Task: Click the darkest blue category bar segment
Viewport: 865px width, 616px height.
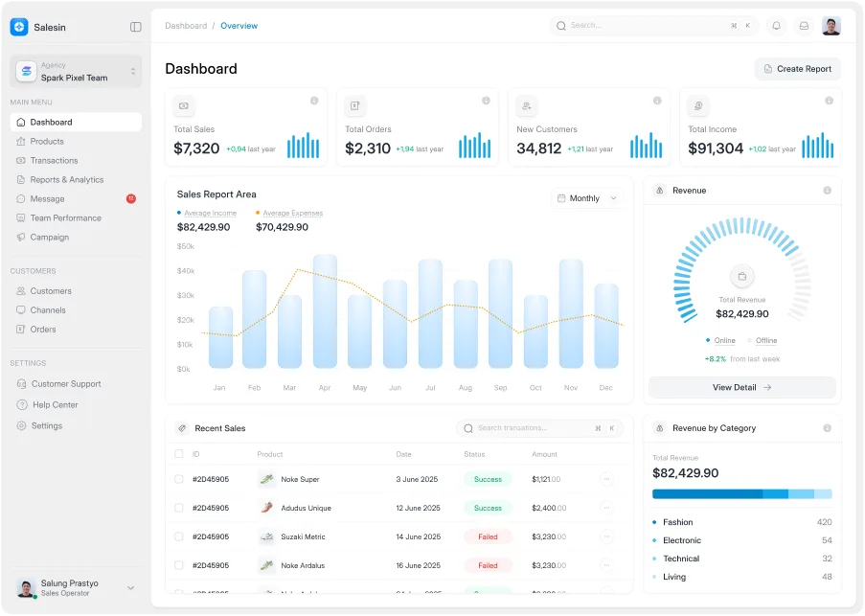Action: [707, 494]
